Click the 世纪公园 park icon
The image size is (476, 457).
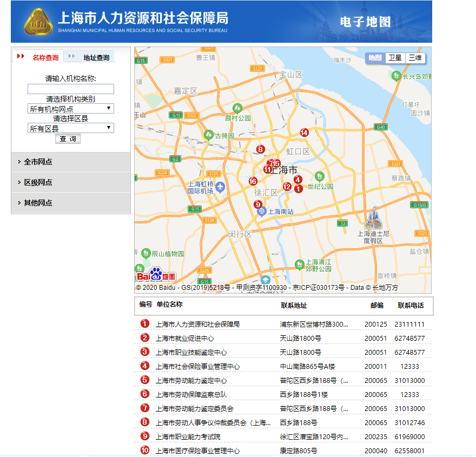tap(319, 176)
